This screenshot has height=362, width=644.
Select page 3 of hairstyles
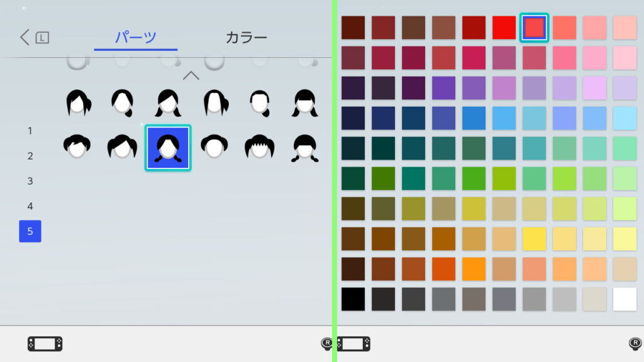tap(30, 181)
